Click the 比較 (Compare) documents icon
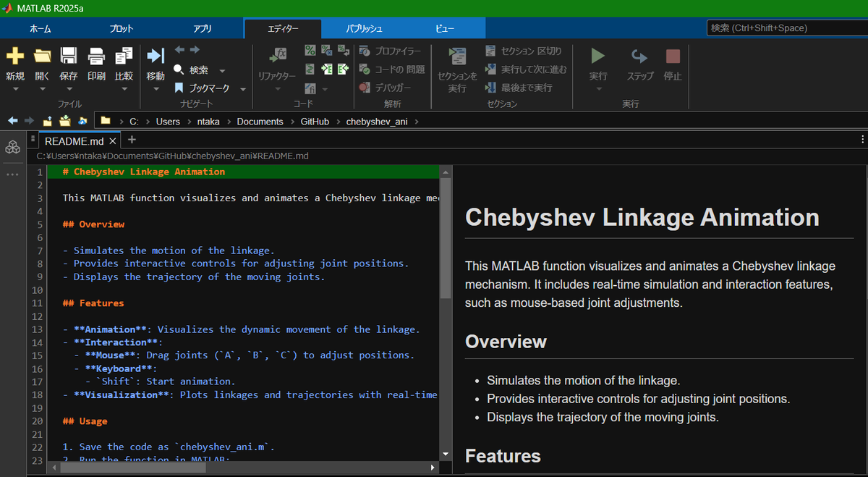 point(124,56)
